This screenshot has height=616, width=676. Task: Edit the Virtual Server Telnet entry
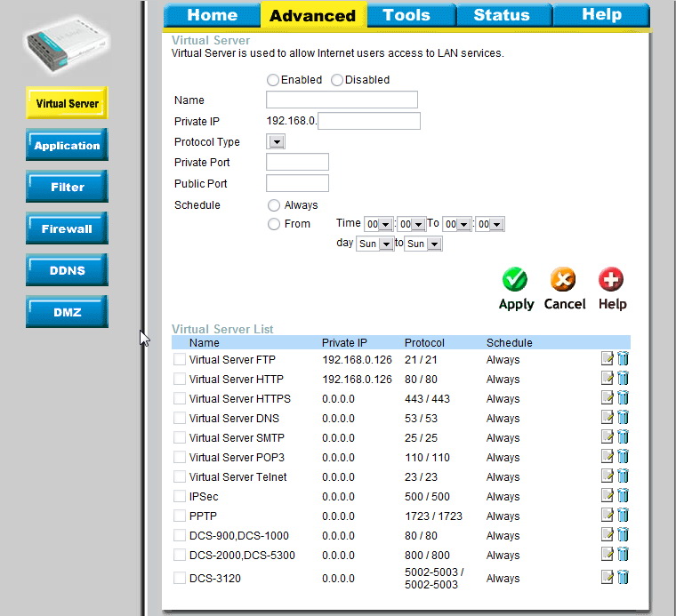coord(607,476)
